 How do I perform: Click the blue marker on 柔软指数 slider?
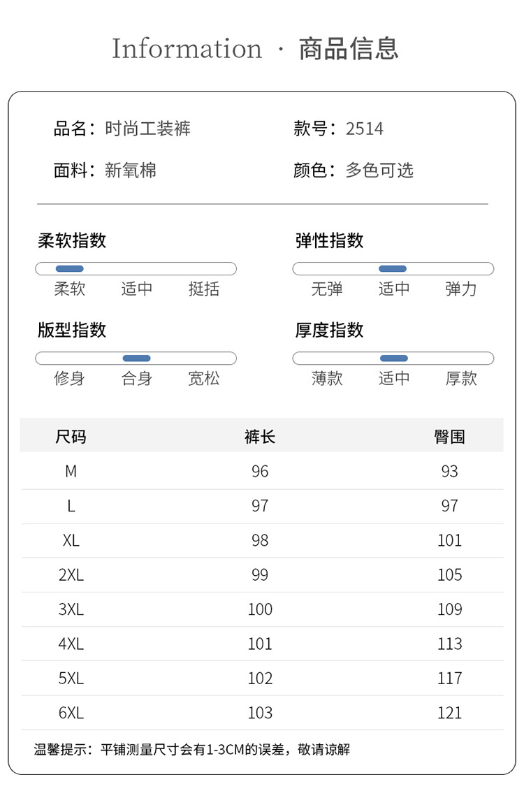(69, 269)
